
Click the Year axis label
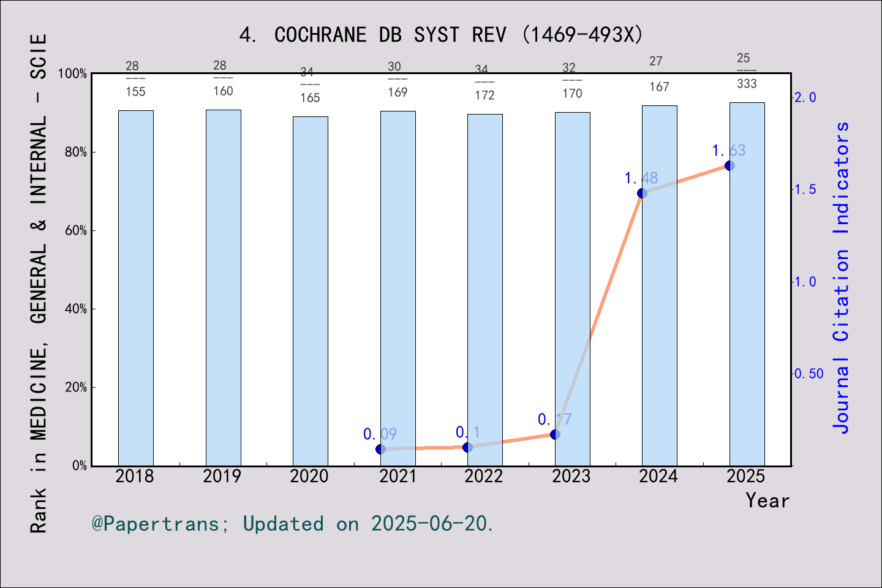pos(767,501)
